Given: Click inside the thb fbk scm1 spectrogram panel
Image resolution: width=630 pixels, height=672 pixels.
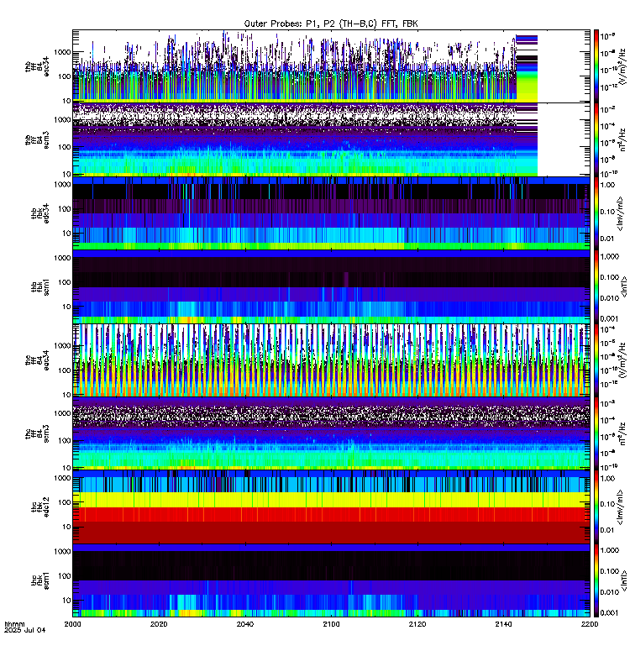Looking at the screenshot, I should [x=331, y=286].
